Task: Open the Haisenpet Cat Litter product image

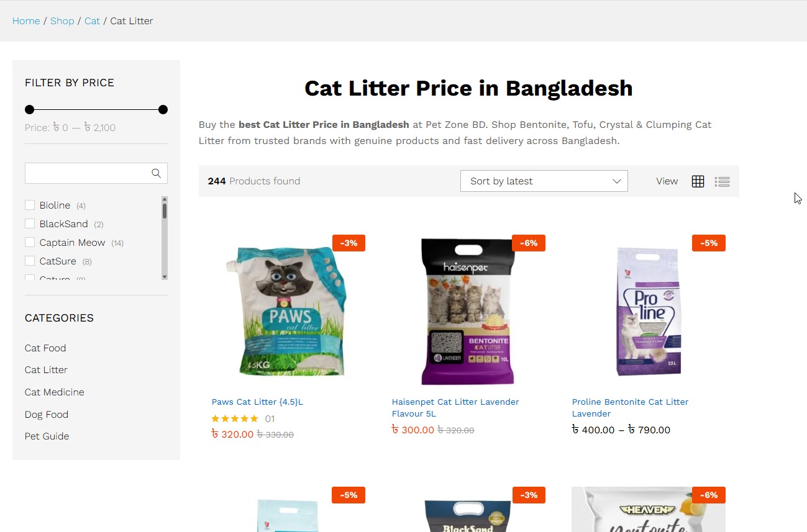Action: coord(468,310)
